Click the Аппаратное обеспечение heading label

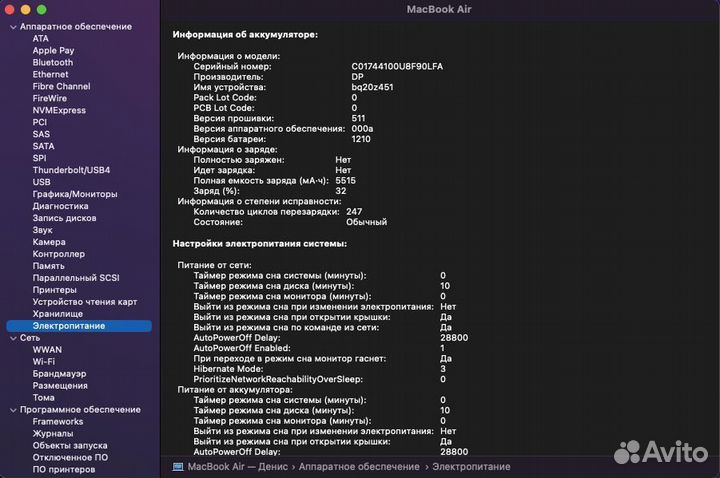76,27
